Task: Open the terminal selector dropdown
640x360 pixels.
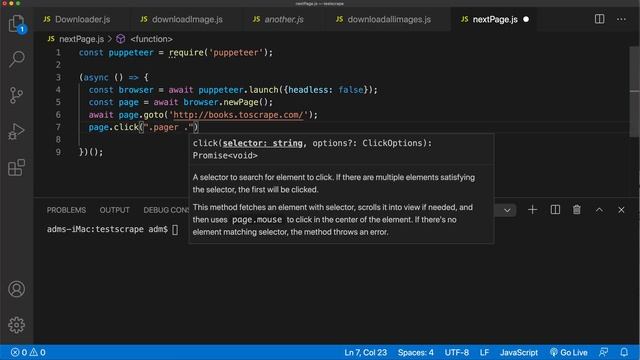Action: pyautogui.click(x=507, y=210)
